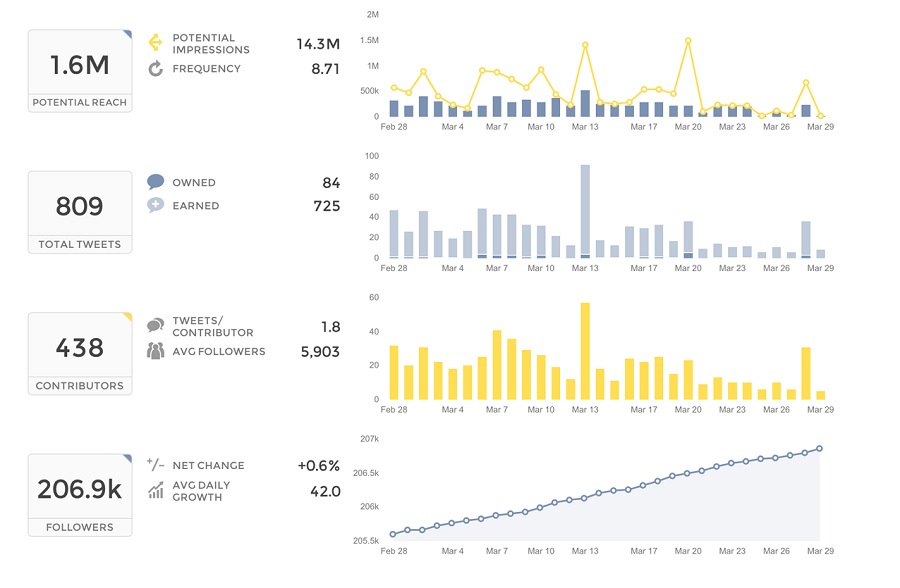
Task: Open the 438 Contributors card
Action: pos(80,354)
